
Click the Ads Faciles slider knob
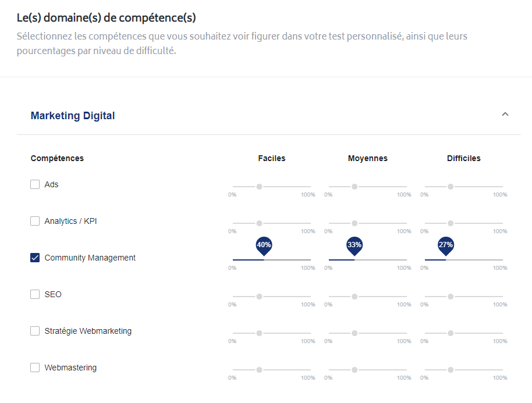click(259, 187)
